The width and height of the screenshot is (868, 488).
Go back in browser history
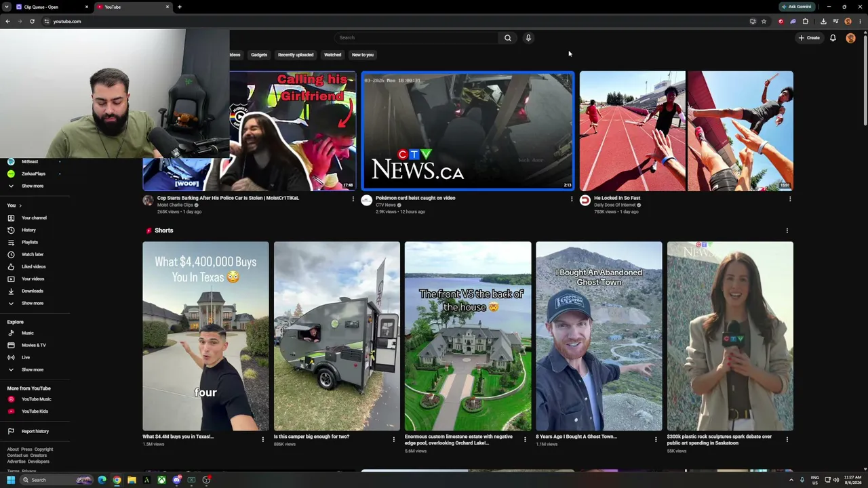7,21
